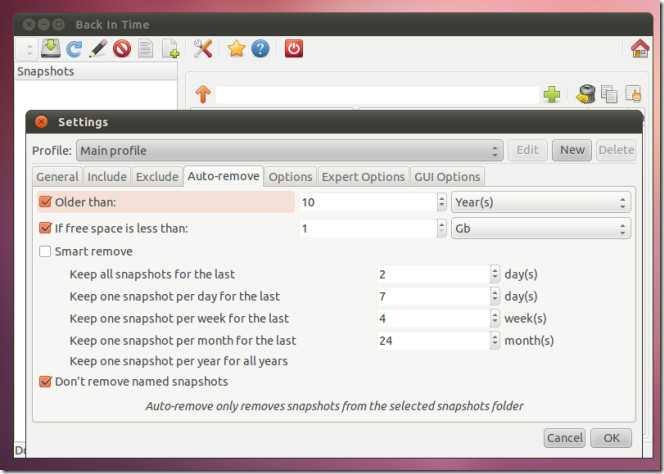
Task: Adjust the 'Older than' value stepper
Action: point(441,202)
